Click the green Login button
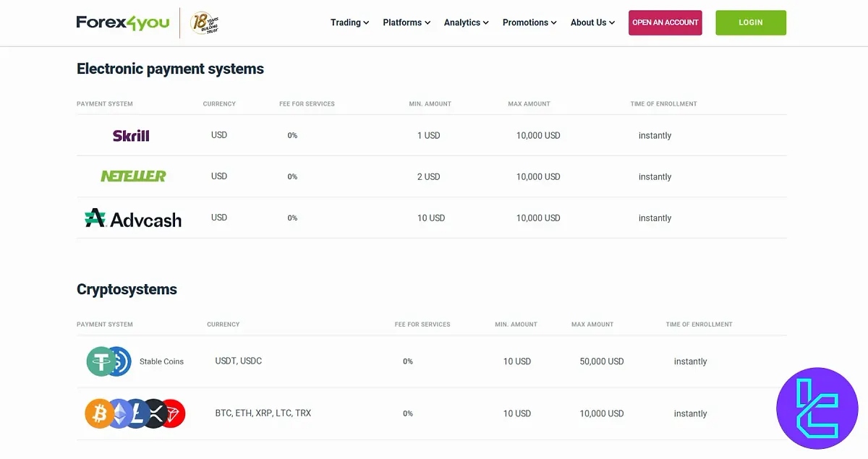Image resolution: width=868 pixels, height=459 pixels. (x=750, y=22)
